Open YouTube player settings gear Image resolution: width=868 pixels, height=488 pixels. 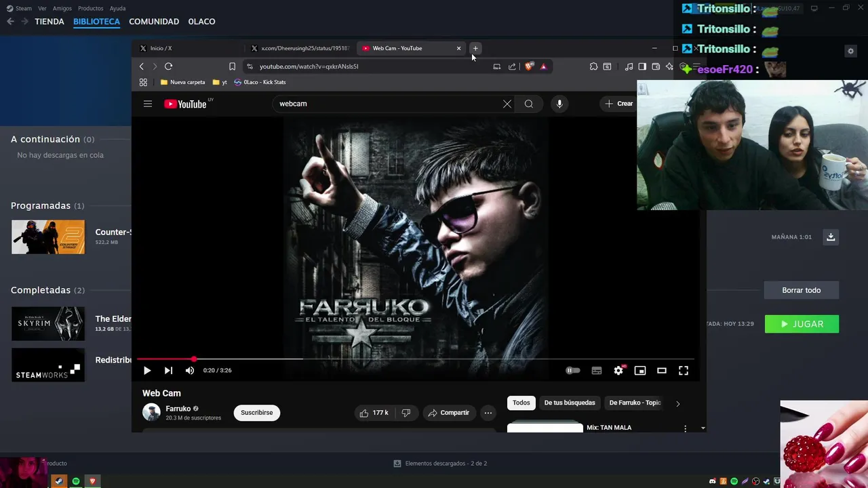(x=618, y=370)
